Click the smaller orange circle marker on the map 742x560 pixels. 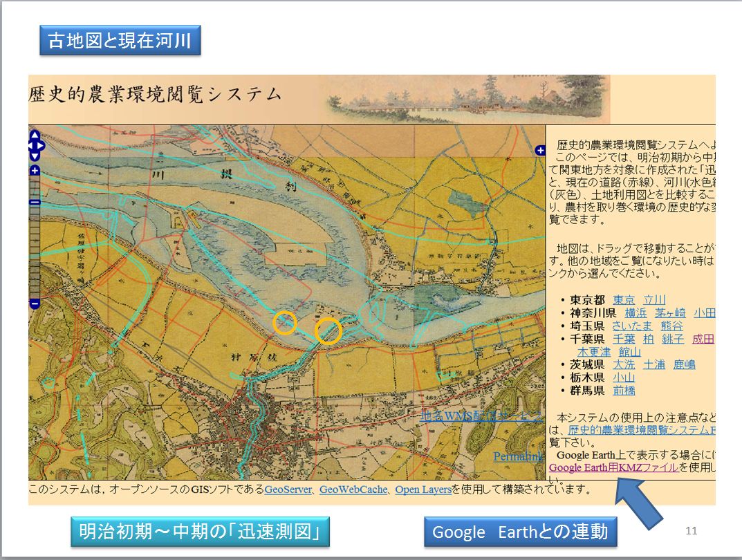tap(285, 323)
